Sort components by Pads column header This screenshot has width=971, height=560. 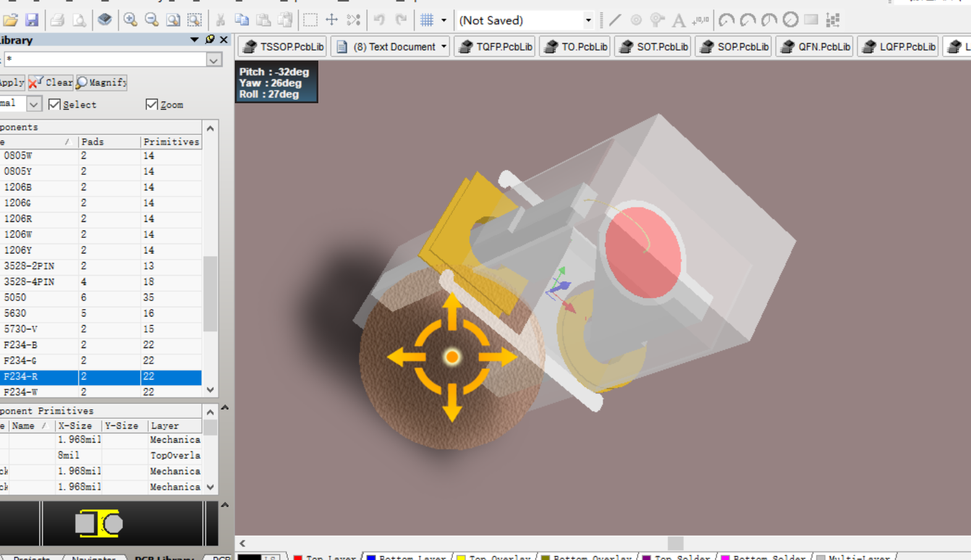click(x=109, y=142)
